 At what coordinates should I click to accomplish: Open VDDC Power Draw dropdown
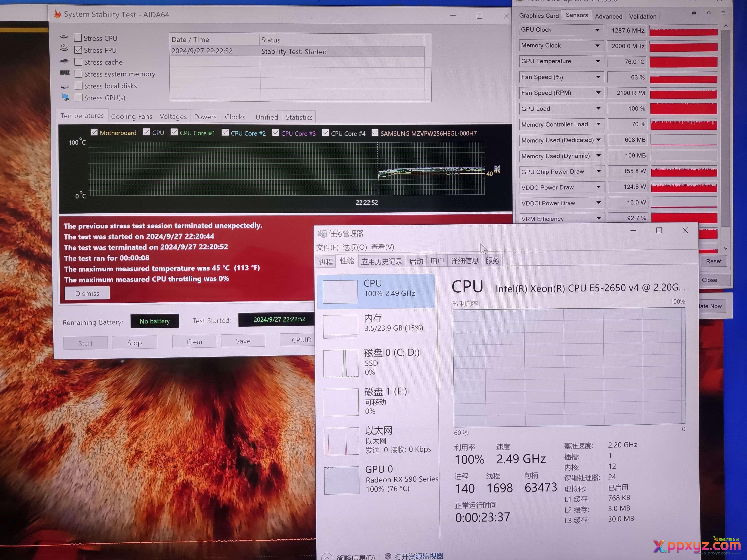coord(598,187)
